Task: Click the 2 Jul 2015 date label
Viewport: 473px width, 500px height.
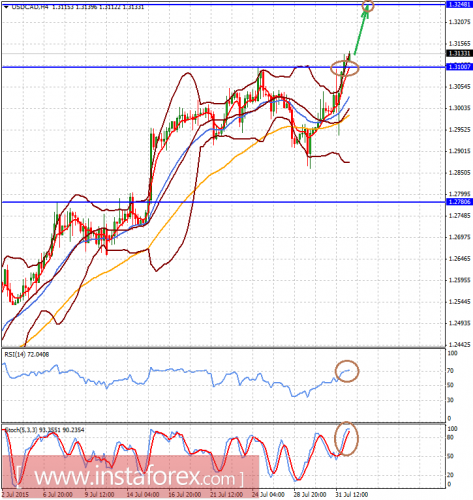Action: [x=15, y=494]
